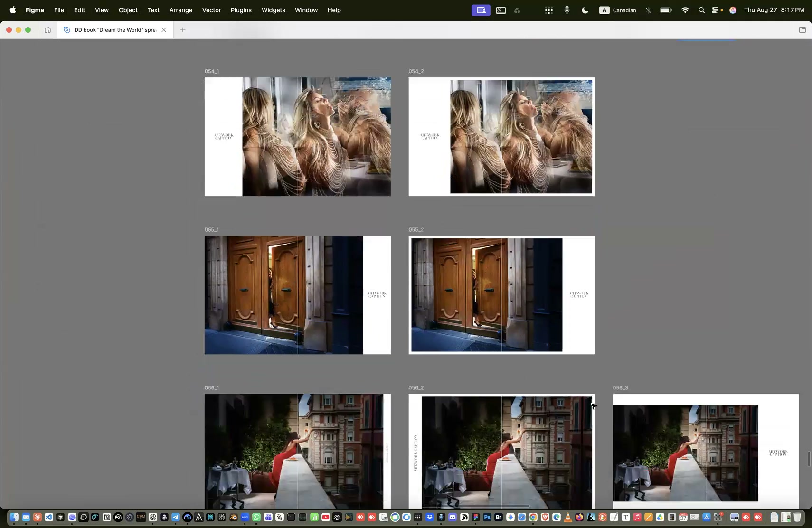The image size is (812, 528).
Task: Open the Plugins menu
Action: [241, 10]
